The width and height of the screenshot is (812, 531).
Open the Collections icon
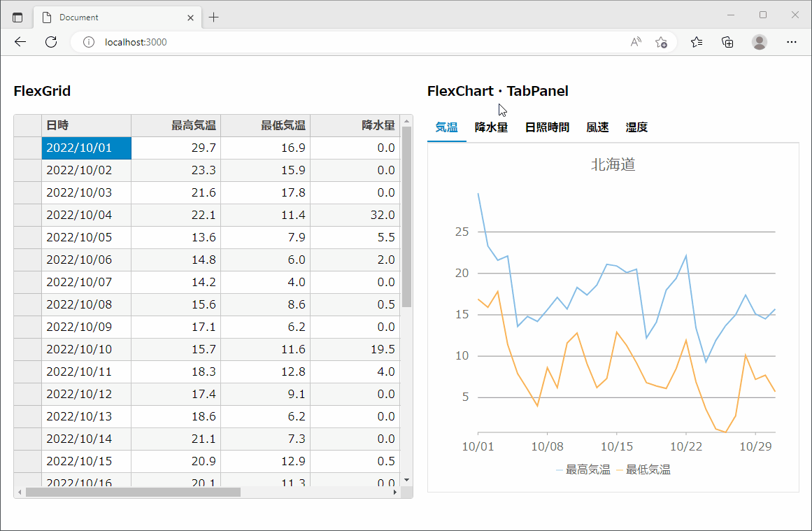click(727, 42)
